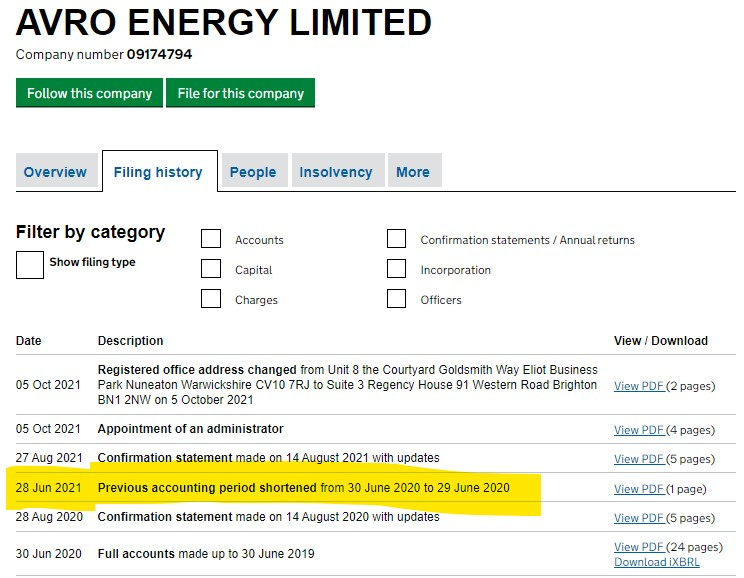This screenshot has height=578, width=744.
Task: Click the Full accounts made up description
Action: 206,554
